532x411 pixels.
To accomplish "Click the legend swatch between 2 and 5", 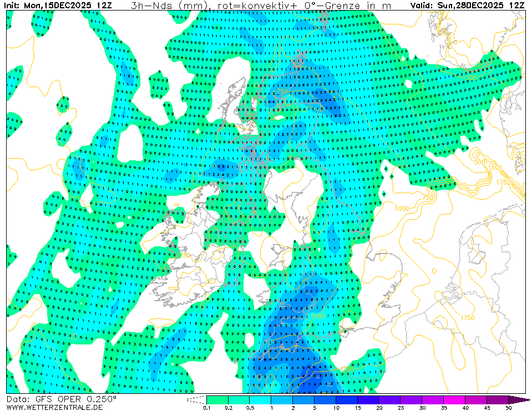I will [x=303, y=399].
